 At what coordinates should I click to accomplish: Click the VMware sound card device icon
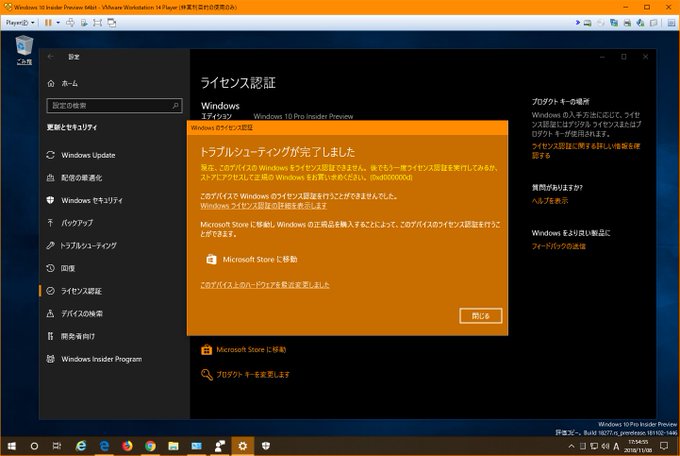640,23
